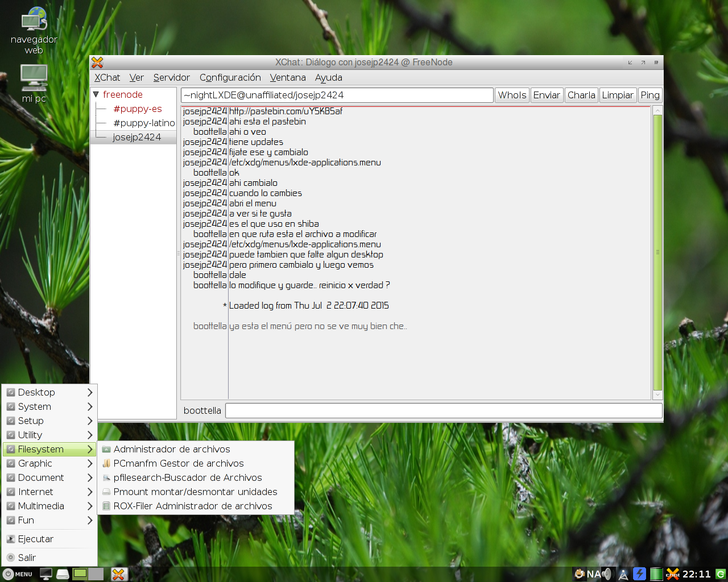Switch to the second (grey) desktop in the pager
Screen dimensions: 728x582
click(96, 573)
